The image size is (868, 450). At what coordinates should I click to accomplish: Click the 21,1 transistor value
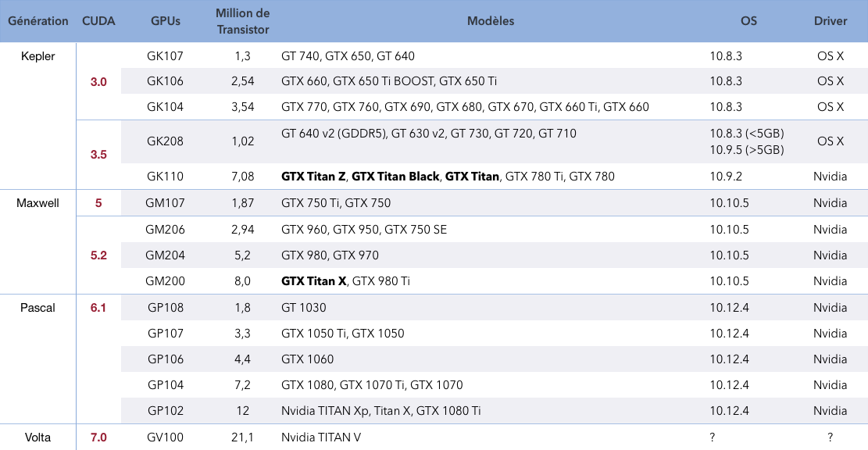(242, 437)
